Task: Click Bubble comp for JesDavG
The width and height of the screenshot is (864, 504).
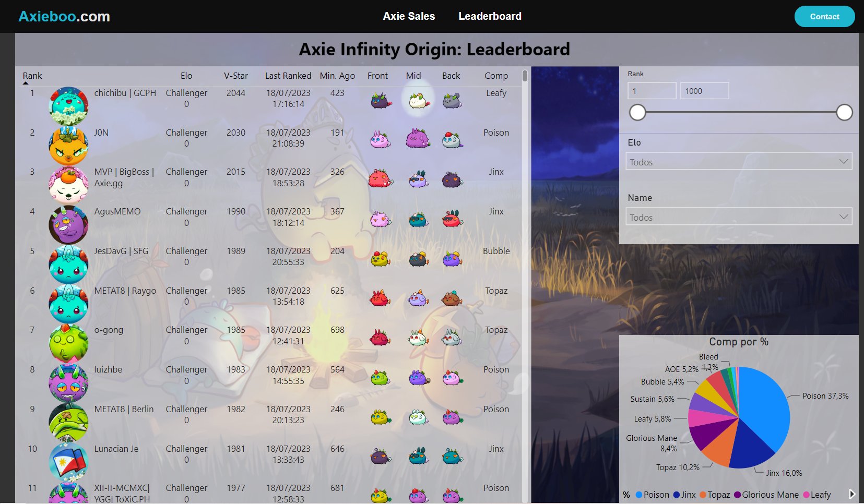Action: (496, 251)
